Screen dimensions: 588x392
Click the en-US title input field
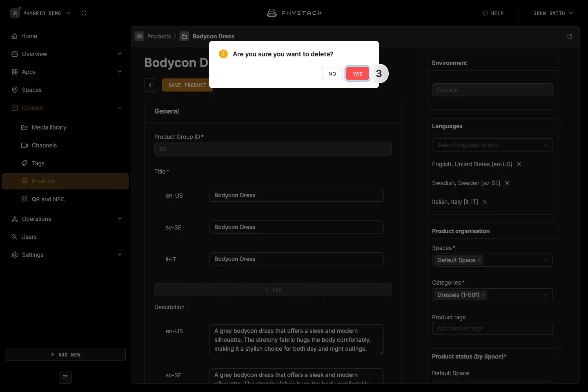pyautogui.click(x=296, y=195)
